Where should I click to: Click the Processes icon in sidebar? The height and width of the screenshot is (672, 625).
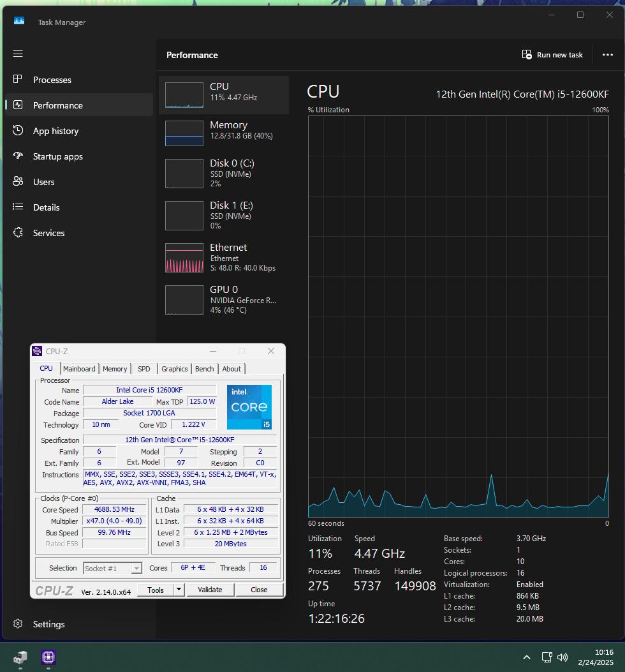coord(18,79)
